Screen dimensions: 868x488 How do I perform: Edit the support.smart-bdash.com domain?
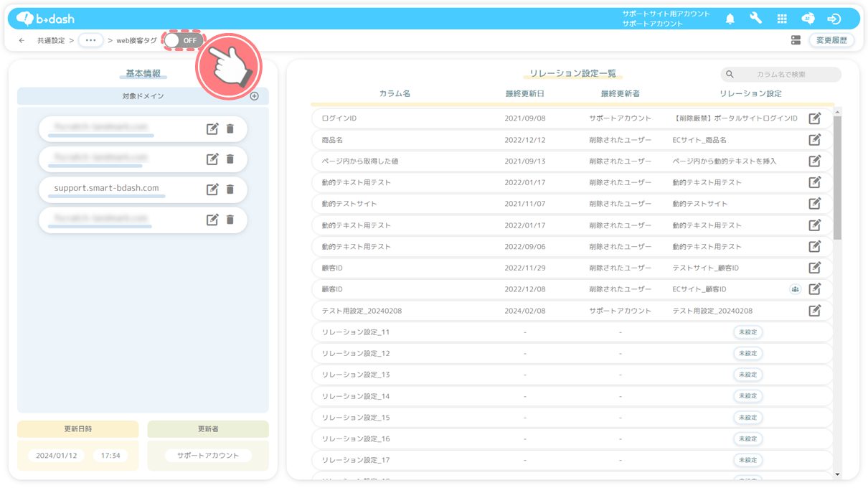(x=212, y=189)
